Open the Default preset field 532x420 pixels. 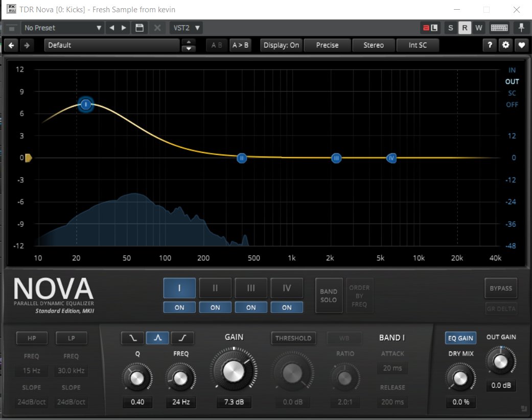112,45
